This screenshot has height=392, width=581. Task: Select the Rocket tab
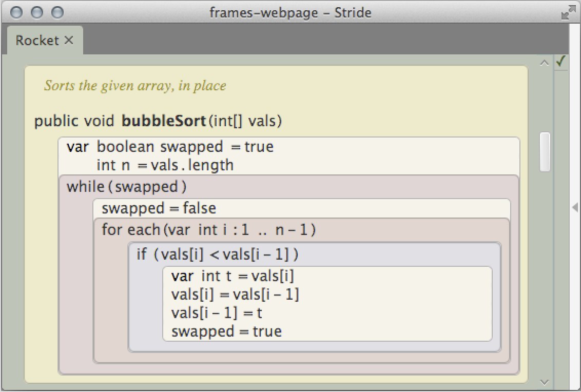tap(37, 41)
